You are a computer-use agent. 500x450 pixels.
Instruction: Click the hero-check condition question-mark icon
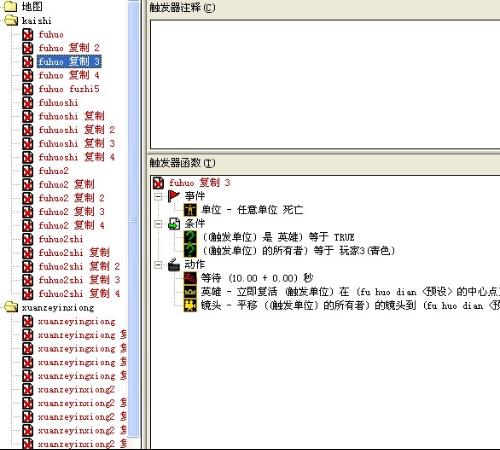click(x=190, y=237)
